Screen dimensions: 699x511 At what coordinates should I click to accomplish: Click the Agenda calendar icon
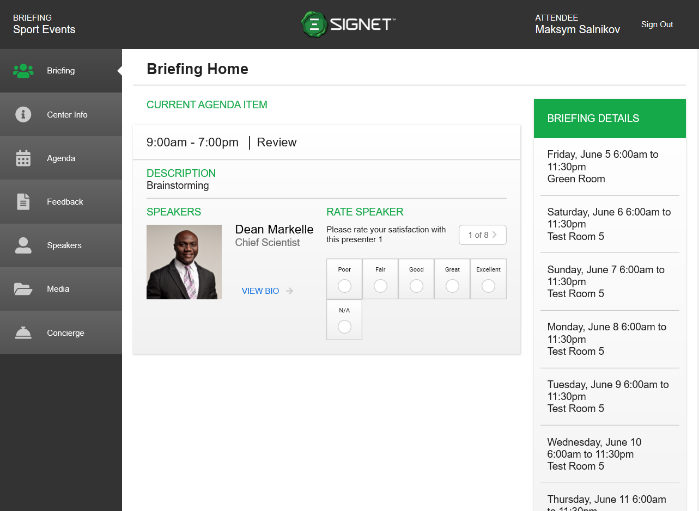pyautogui.click(x=23, y=158)
